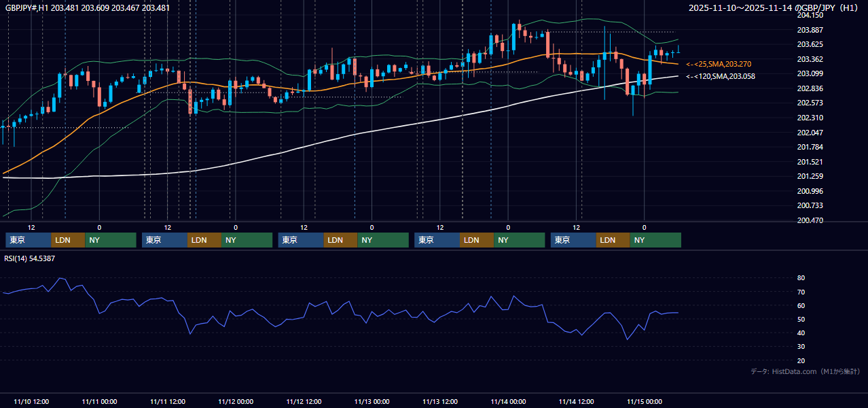Click the RSI 80 level label
This screenshot has width=868, height=408.
tap(801, 278)
